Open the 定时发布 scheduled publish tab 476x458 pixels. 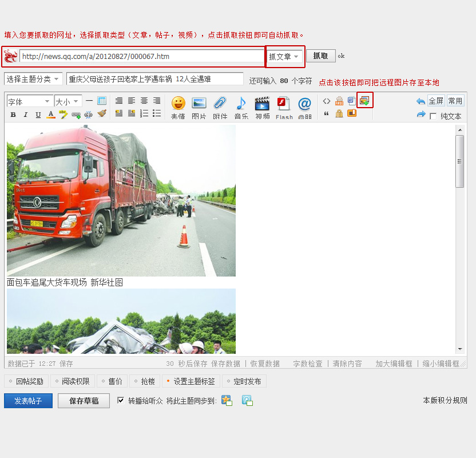(x=244, y=381)
